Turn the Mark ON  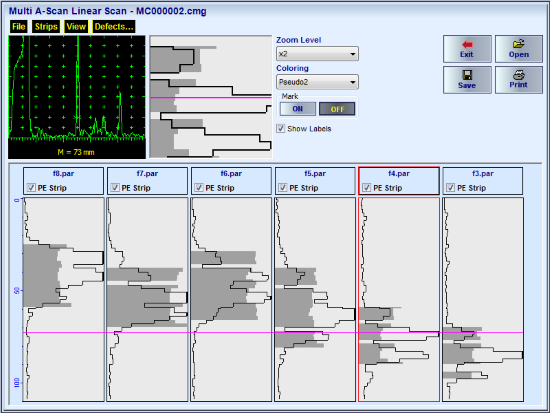[298, 109]
